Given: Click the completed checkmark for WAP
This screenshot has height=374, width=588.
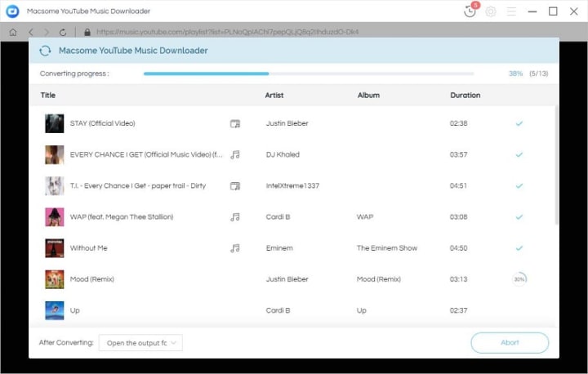Looking at the screenshot, I should tap(519, 217).
